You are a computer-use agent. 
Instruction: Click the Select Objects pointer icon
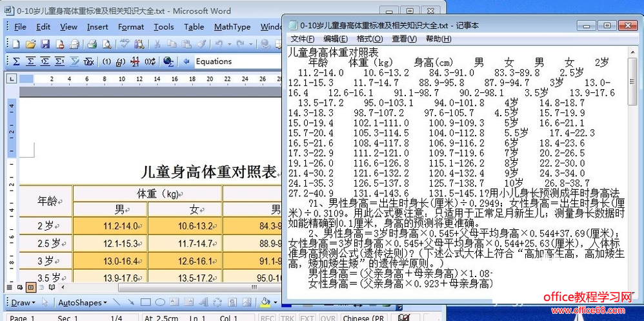click(x=45, y=302)
